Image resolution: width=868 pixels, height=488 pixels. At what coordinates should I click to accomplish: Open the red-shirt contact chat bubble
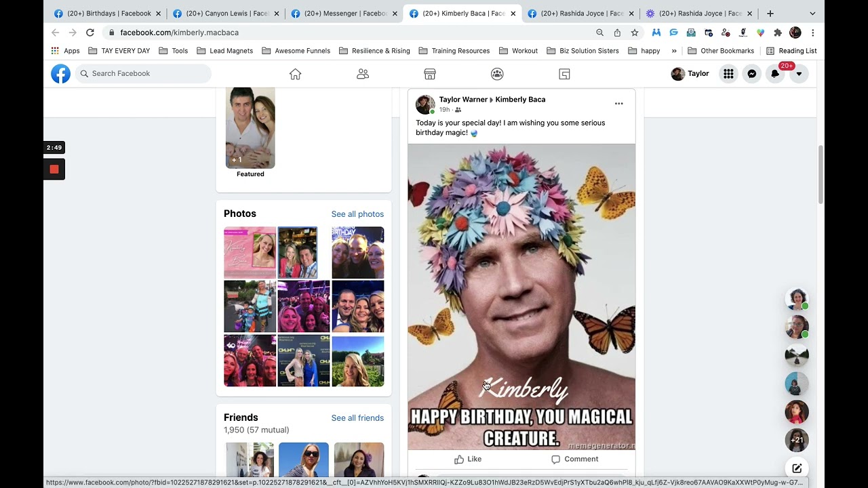click(x=797, y=411)
